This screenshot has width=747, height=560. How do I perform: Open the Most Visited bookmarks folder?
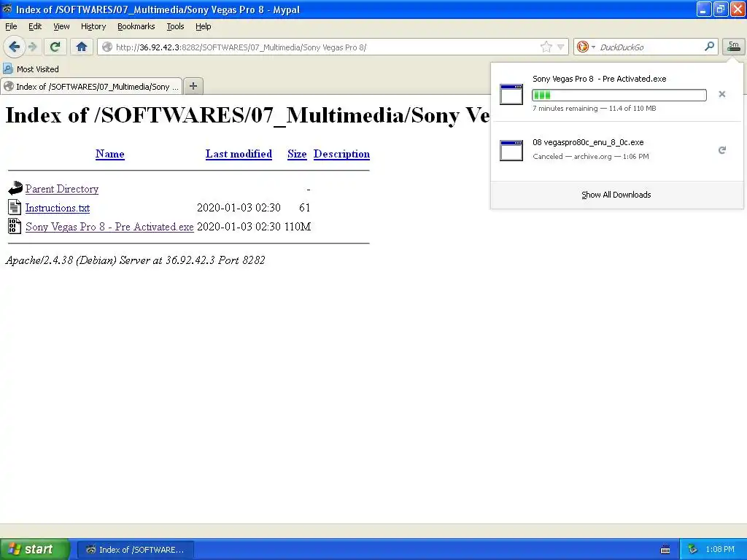(31, 69)
